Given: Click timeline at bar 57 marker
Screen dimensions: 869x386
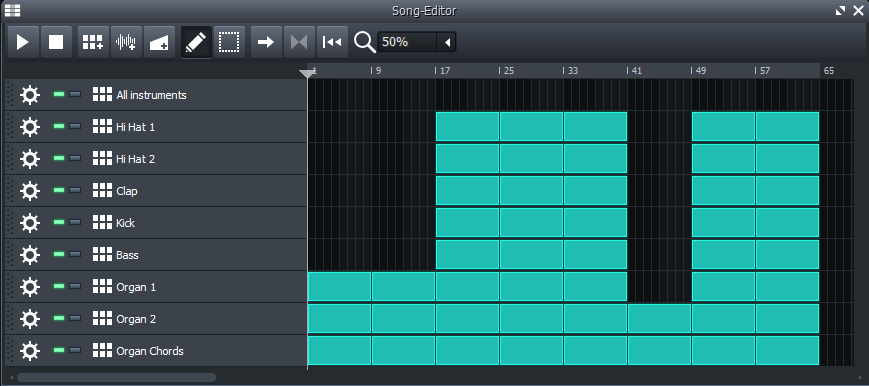Looking at the screenshot, I should tap(762, 71).
